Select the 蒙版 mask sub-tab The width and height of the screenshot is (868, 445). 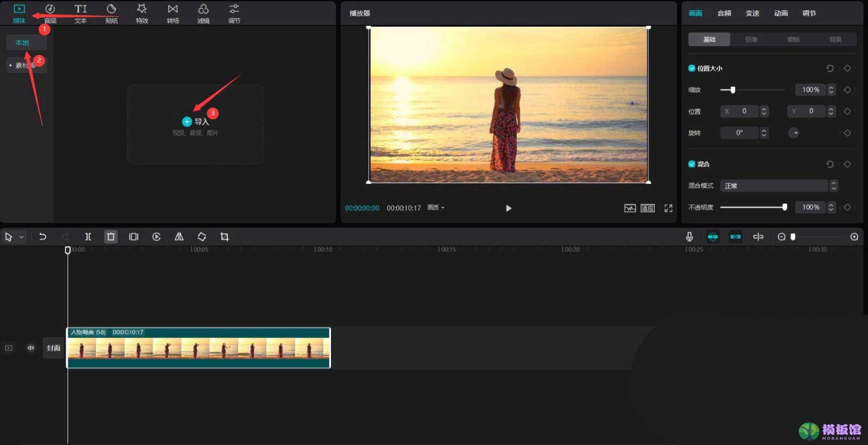coord(793,39)
